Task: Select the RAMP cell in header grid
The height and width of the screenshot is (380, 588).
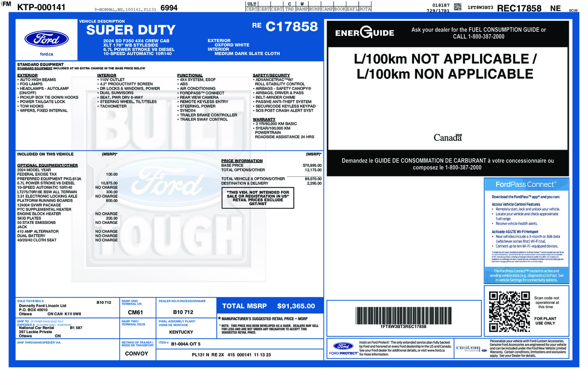Action: point(302,9)
